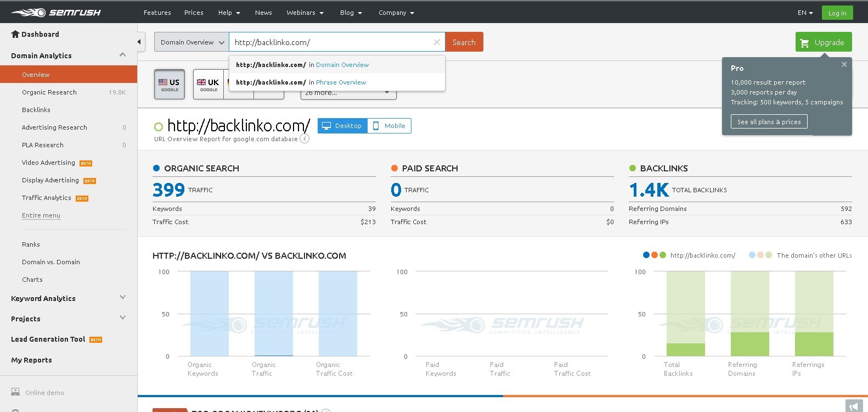The width and height of the screenshot is (868, 412).
Task: Click the 399 organic traffic value
Action: [x=168, y=190]
